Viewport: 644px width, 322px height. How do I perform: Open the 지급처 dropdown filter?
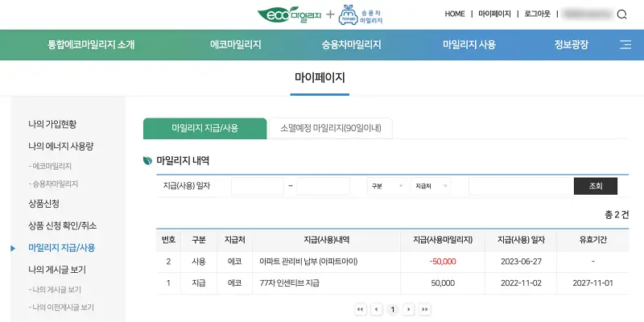tap(431, 186)
